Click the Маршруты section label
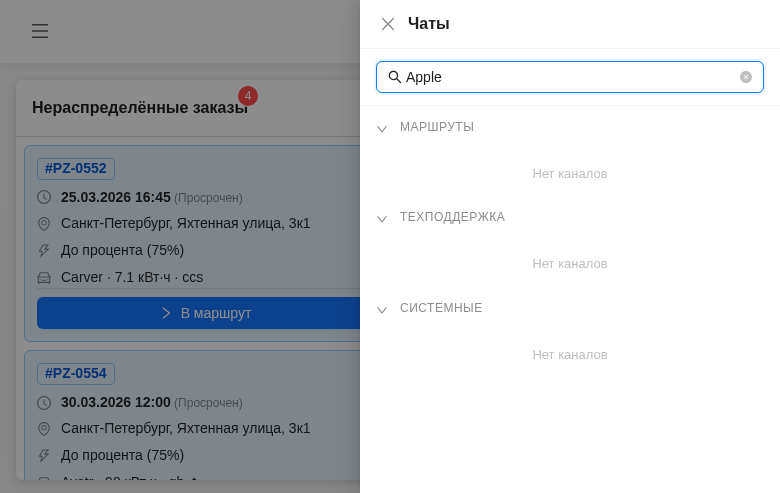780x493 pixels. pos(437,127)
